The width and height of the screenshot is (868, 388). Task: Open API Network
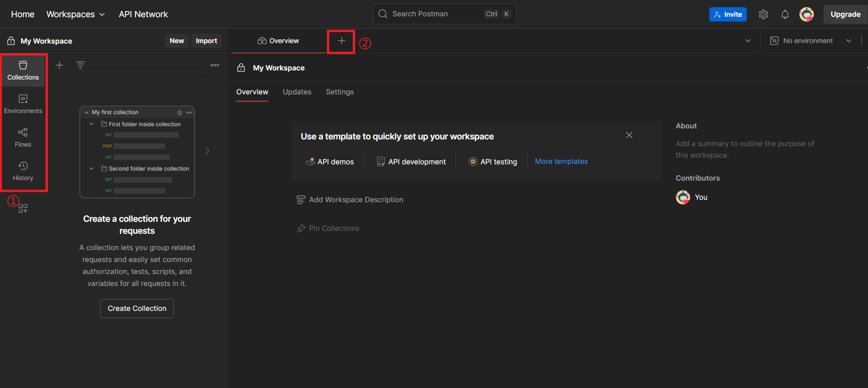(143, 14)
